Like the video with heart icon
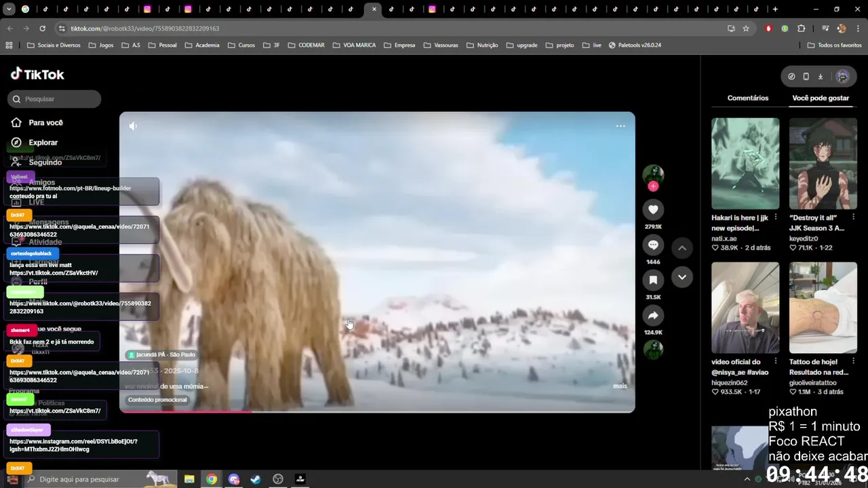This screenshot has height=488, width=868. (x=653, y=210)
